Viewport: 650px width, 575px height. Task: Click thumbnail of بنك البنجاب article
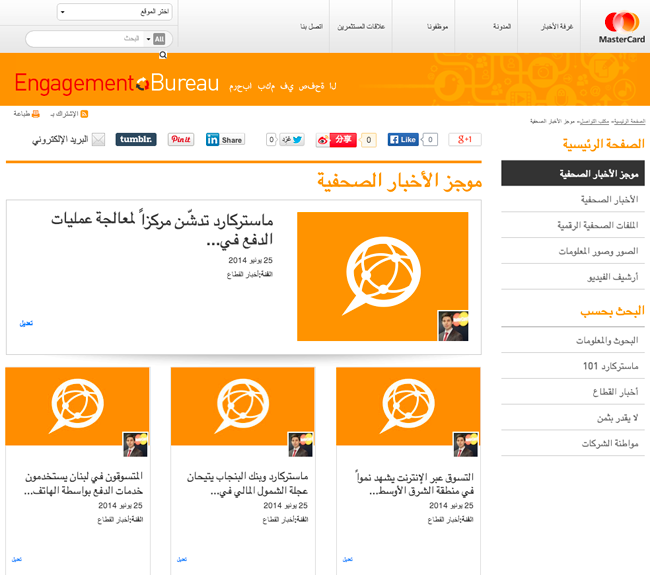(243, 407)
